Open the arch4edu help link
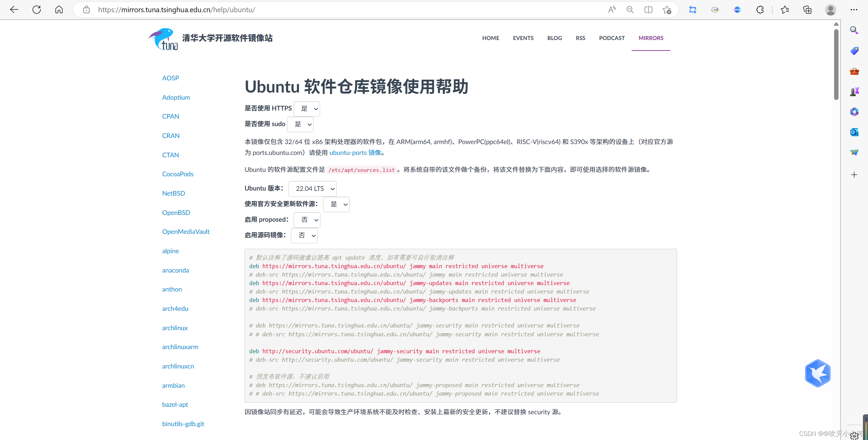The height and width of the screenshot is (440, 868). click(175, 309)
